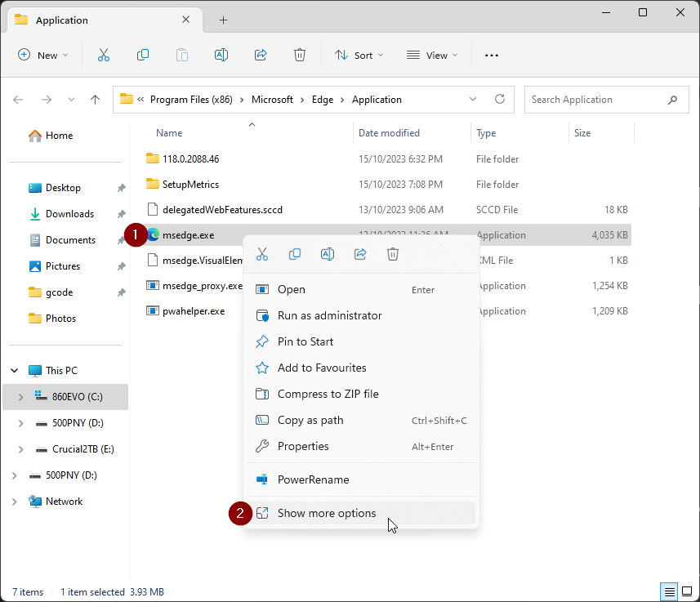Open the New item dropdown
The height and width of the screenshot is (602, 700).
pyautogui.click(x=42, y=55)
